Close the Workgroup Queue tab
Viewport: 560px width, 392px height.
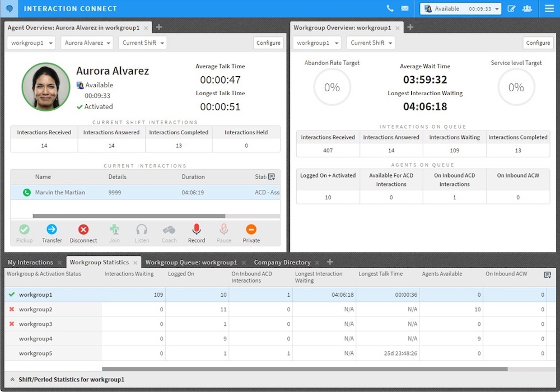pyautogui.click(x=244, y=263)
